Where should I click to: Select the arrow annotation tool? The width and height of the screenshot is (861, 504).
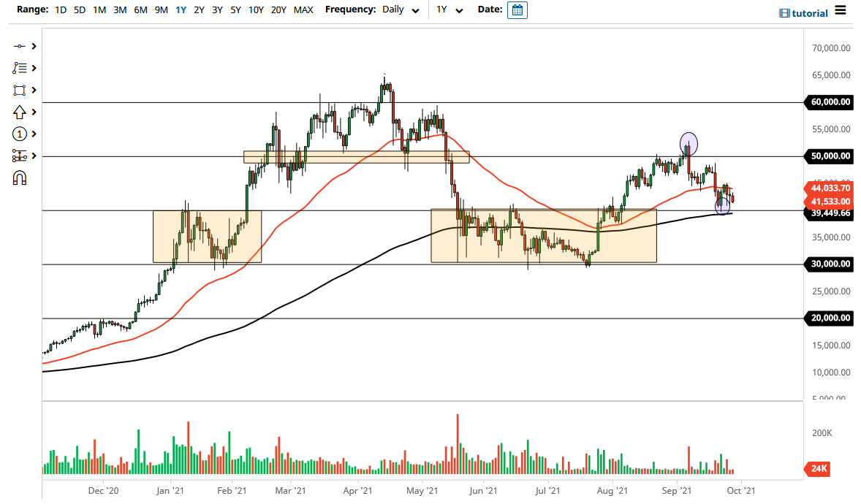(20, 112)
